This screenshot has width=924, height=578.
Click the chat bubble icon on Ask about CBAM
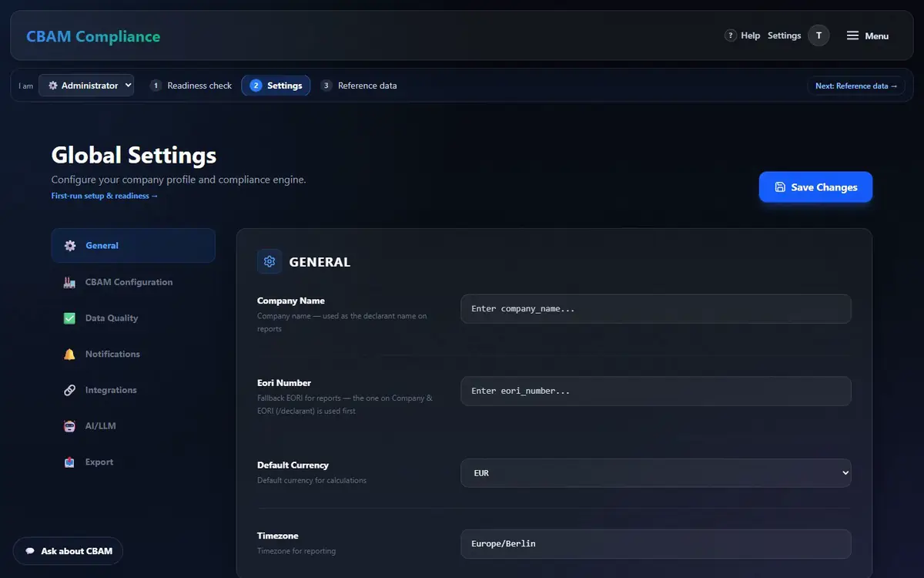(30, 551)
